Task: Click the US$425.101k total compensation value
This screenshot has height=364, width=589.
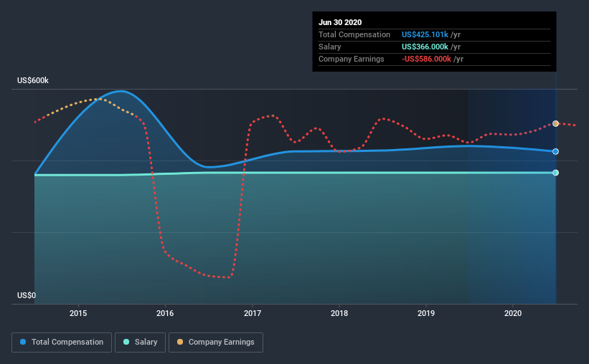Action: coord(425,34)
